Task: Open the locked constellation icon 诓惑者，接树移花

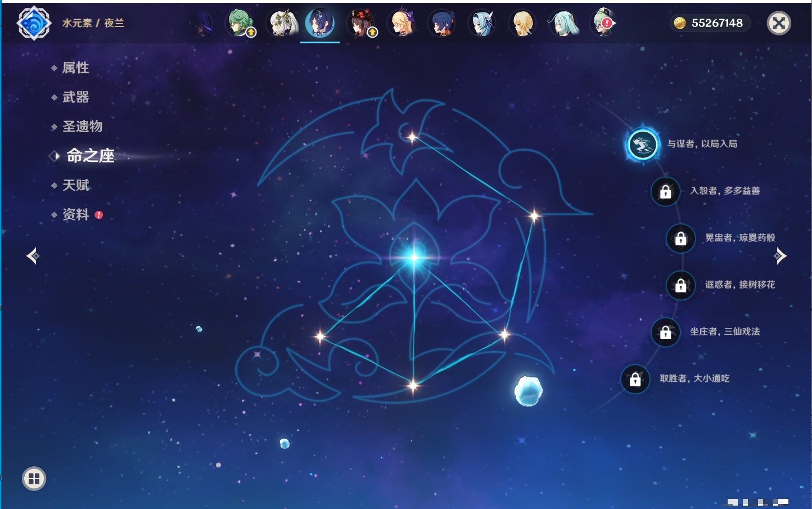Action: coord(680,285)
